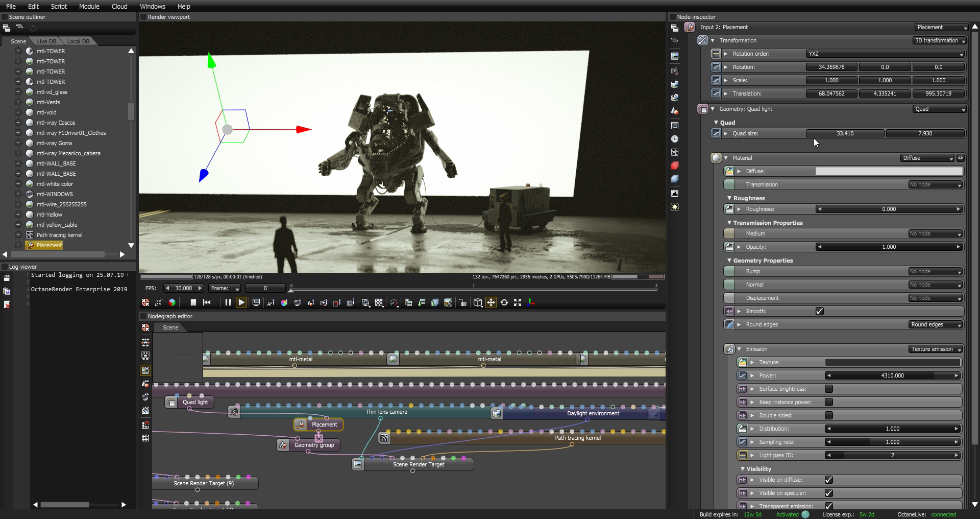This screenshot has height=519, width=980.
Task: Select the move gizmo tool
Action: [x=491, y=302]
